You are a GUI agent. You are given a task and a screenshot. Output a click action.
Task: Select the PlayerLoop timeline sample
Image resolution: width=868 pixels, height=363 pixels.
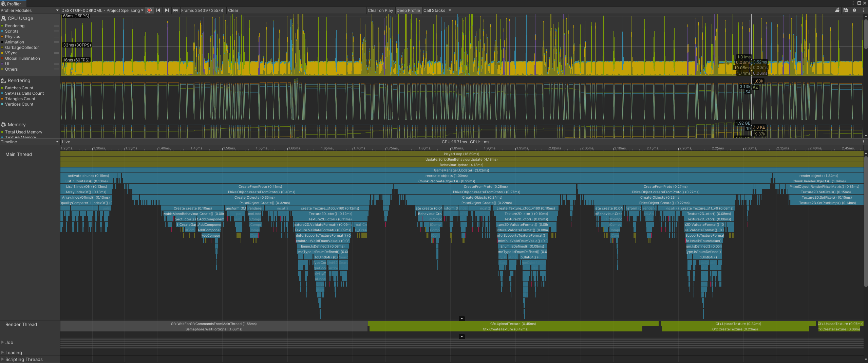(x=462, y=154)
